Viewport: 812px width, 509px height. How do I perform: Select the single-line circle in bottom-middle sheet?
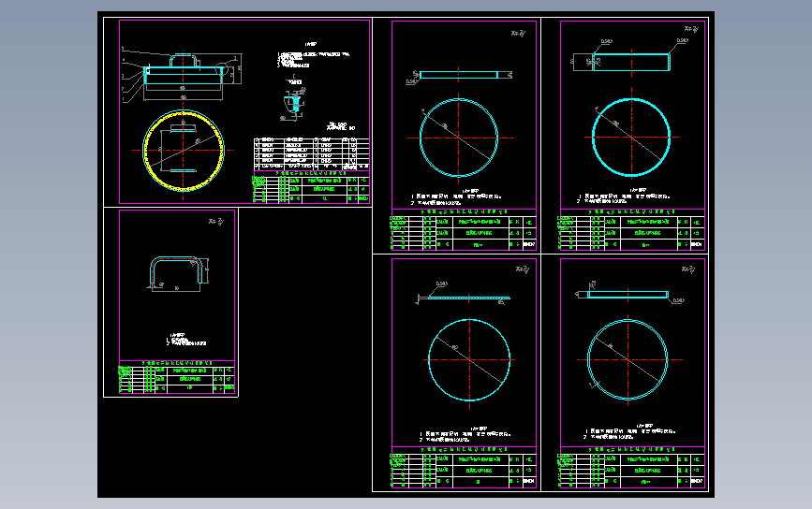[x=469, y=359]
